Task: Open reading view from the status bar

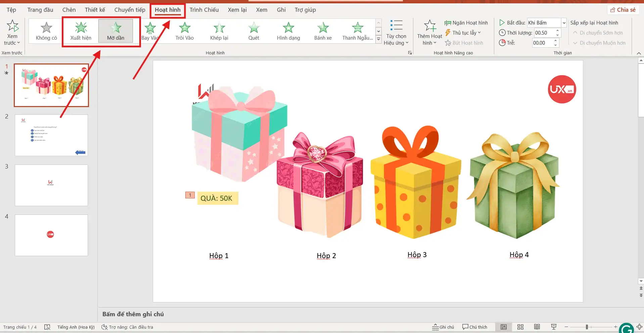Action: [537, 327]
